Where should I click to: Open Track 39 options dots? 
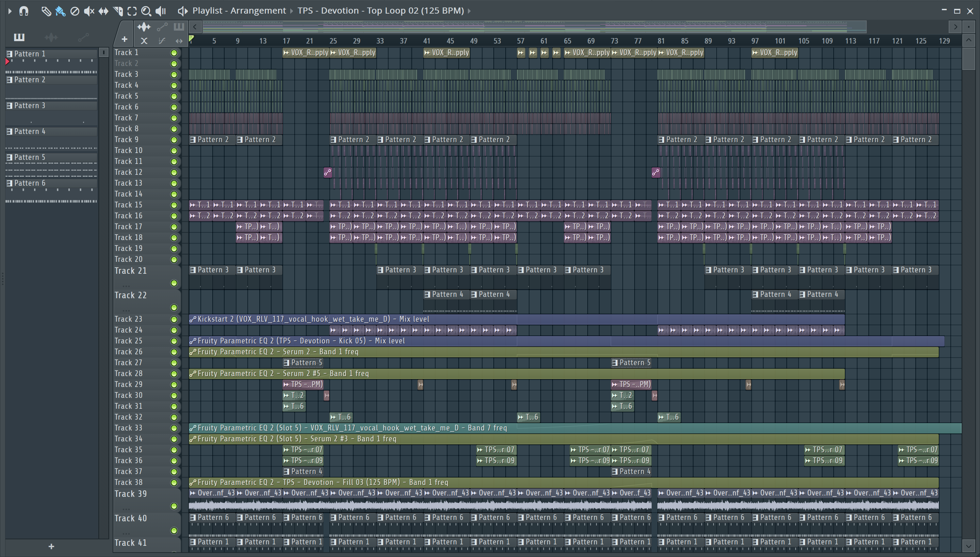[x=126, y=509]
